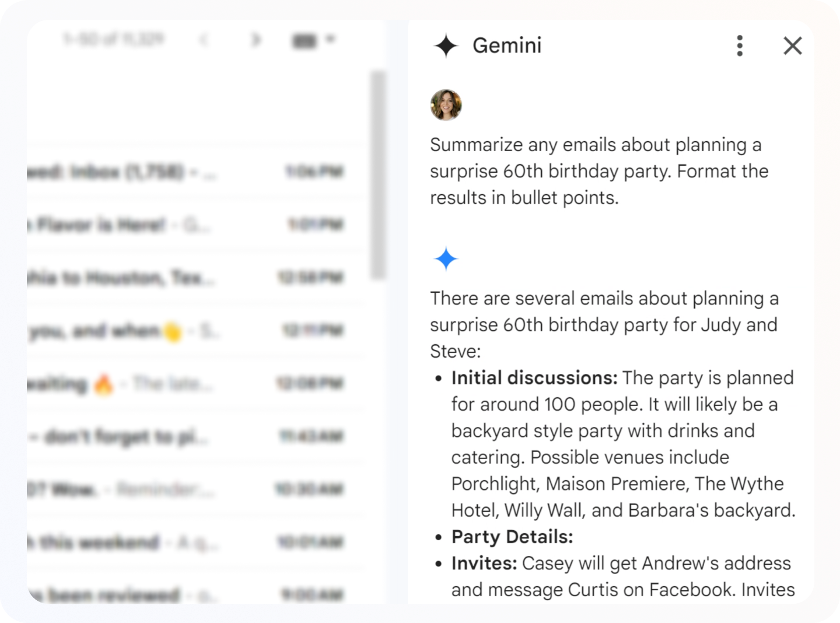Open the 'you, and when' email
Image resolution: width=840 pixels, height=623 pixels.
(x=195, y=331)
